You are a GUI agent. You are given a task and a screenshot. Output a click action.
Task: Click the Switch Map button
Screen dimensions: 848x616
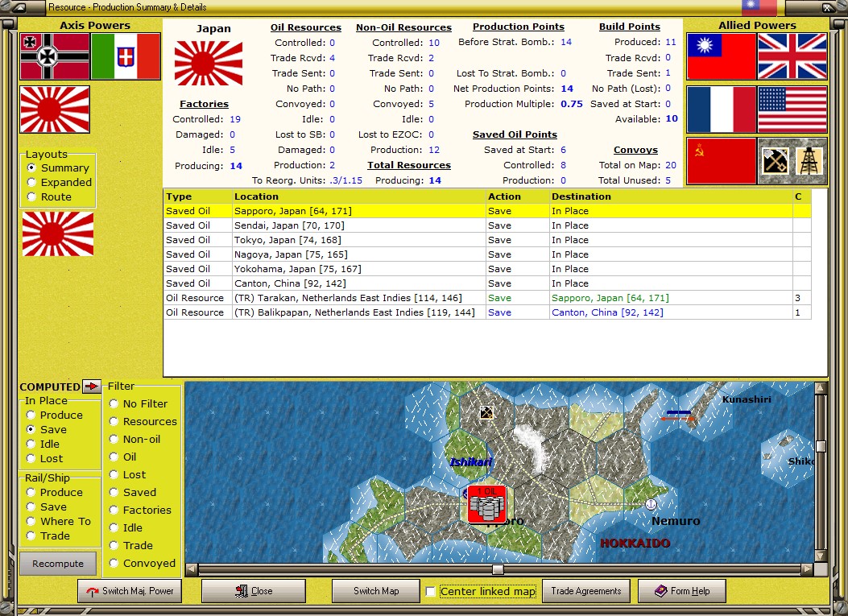(376, 591)
